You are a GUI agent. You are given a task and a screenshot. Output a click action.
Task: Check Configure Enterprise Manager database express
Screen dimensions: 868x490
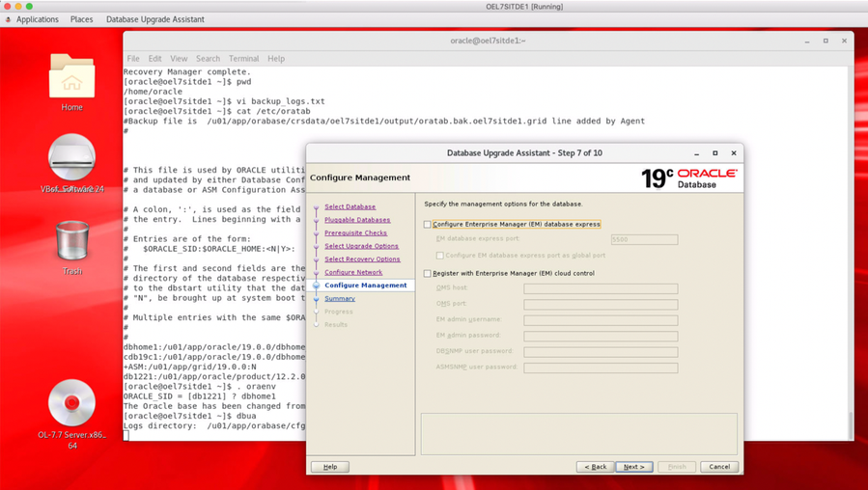(428, 225)
